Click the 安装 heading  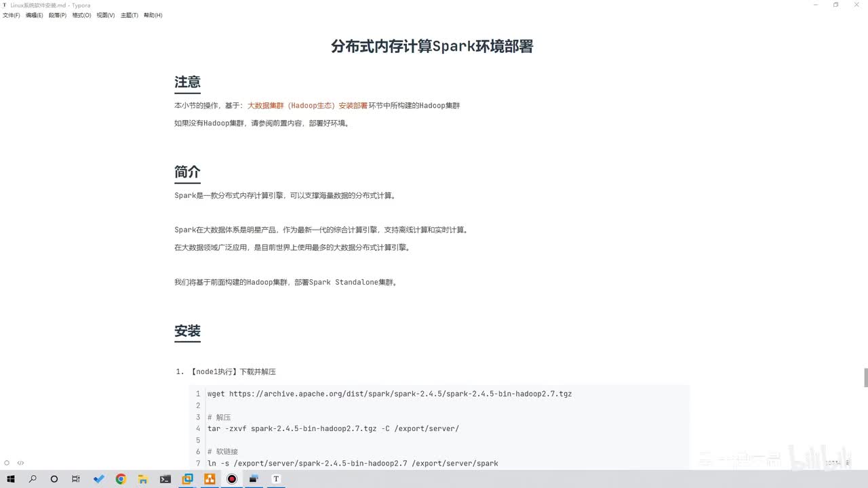[187, 331]
